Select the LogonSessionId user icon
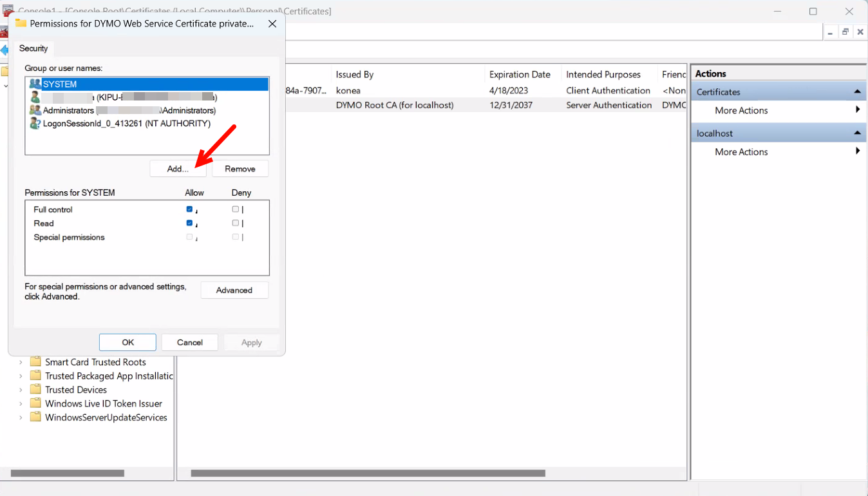868x496 pixels. [x=35, y=124]
